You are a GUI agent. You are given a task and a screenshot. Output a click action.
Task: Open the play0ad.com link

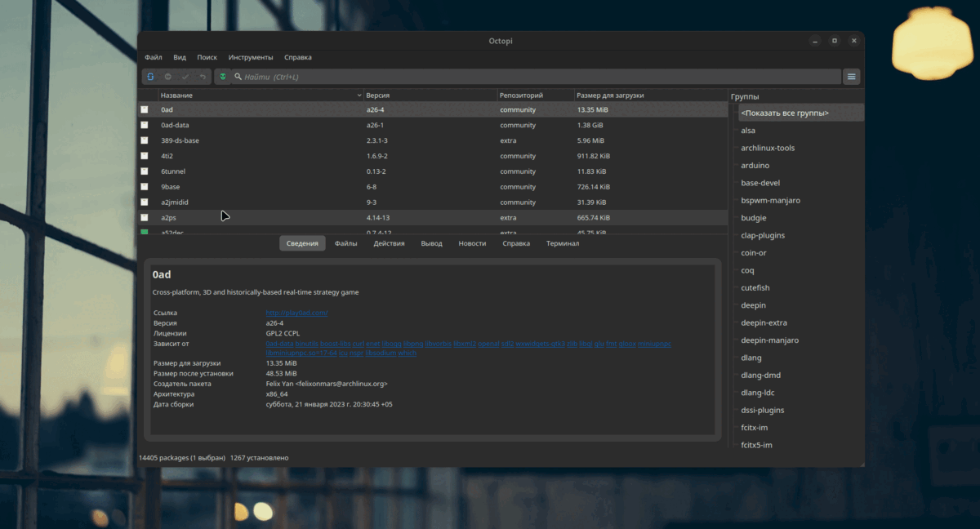(296, 313)
